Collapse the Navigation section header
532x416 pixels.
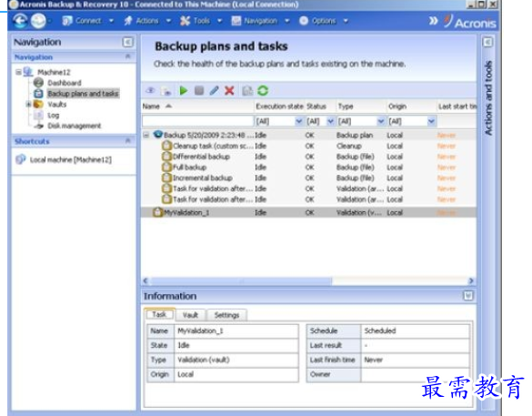pos(128,56)
